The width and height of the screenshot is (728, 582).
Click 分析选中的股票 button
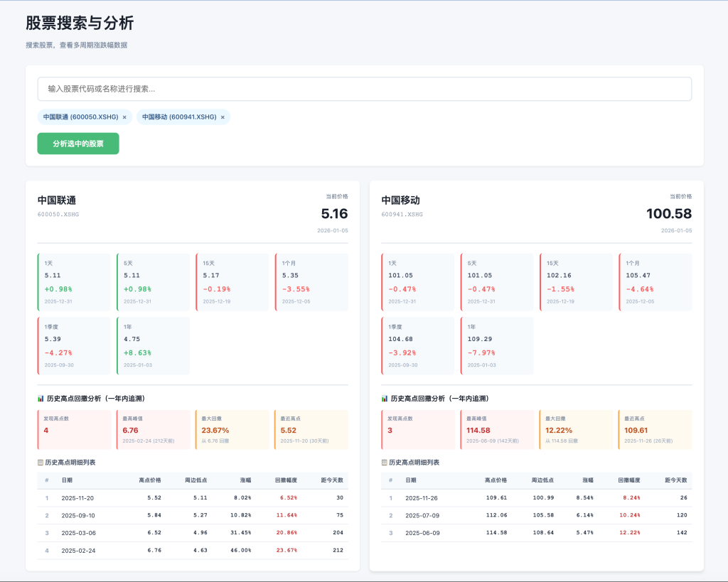78,144
